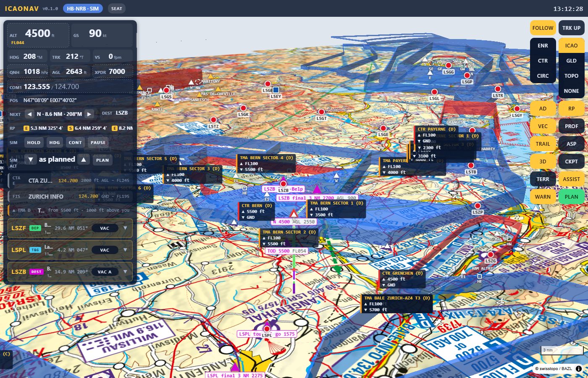Screen dimensions: 588x378
Task: Go to previous waypoint with left arrow
Action: pyautogui.click(x=29, y=114)
